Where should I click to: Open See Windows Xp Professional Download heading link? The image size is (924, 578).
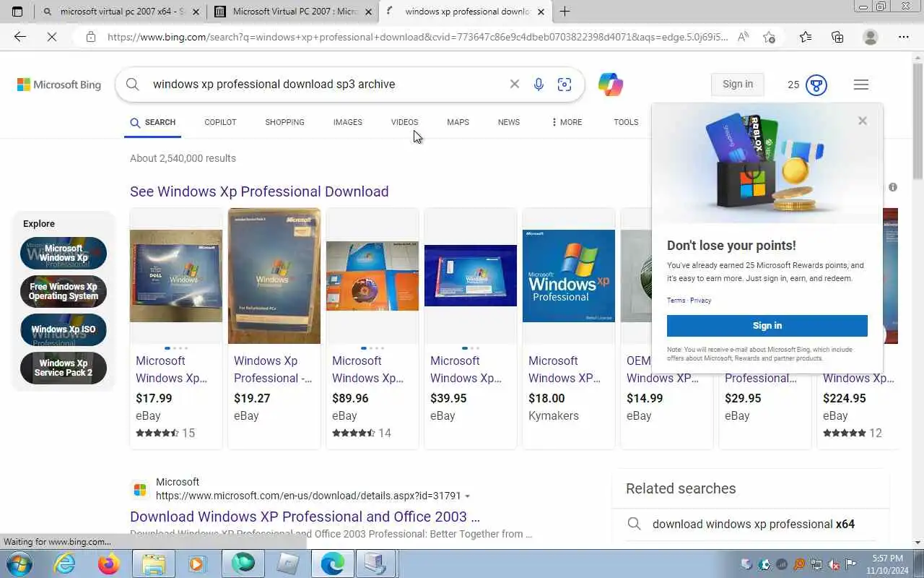click(259, 191)
